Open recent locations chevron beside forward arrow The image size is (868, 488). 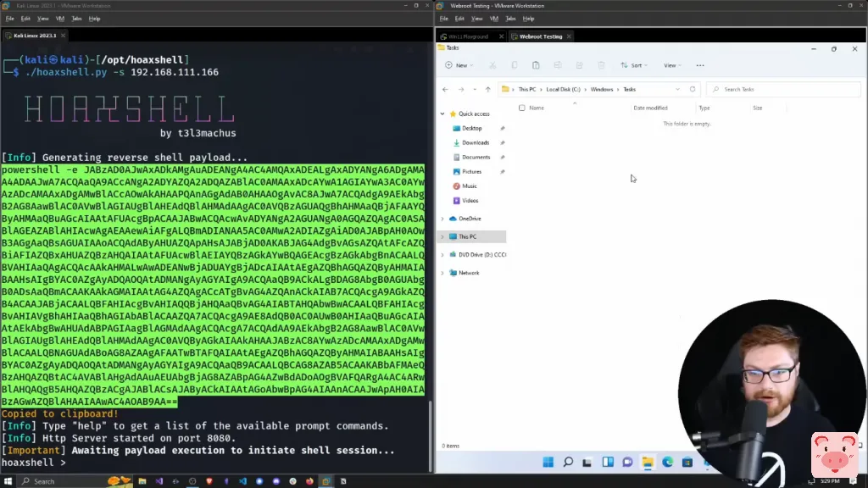pyautogui.click(x=475, y=89)
